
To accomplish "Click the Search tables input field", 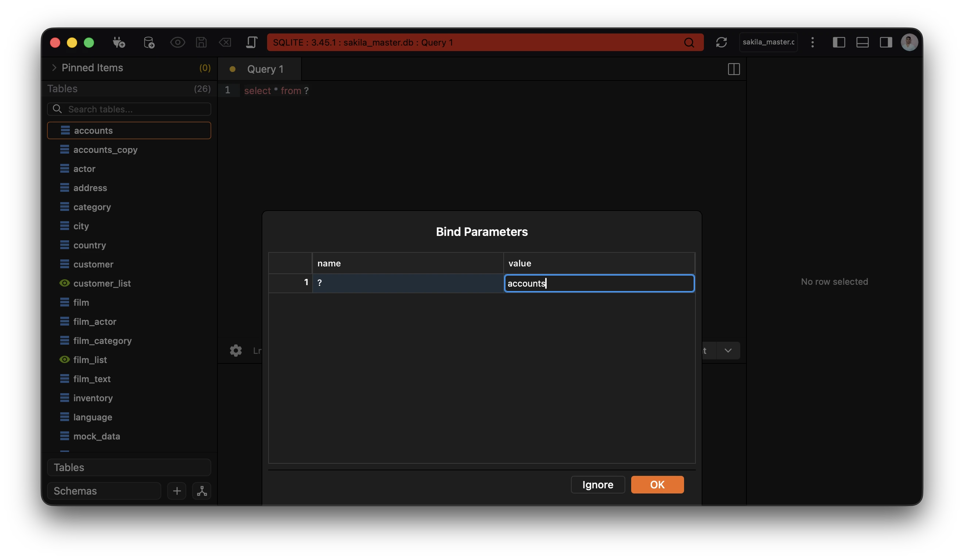I will point(138,110).
